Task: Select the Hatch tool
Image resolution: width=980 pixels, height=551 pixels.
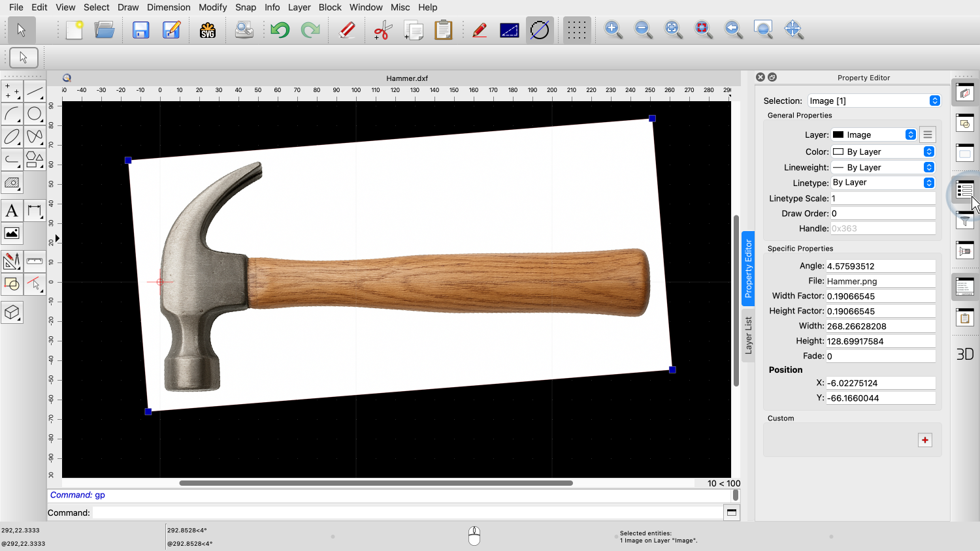Action: (12, 183)
